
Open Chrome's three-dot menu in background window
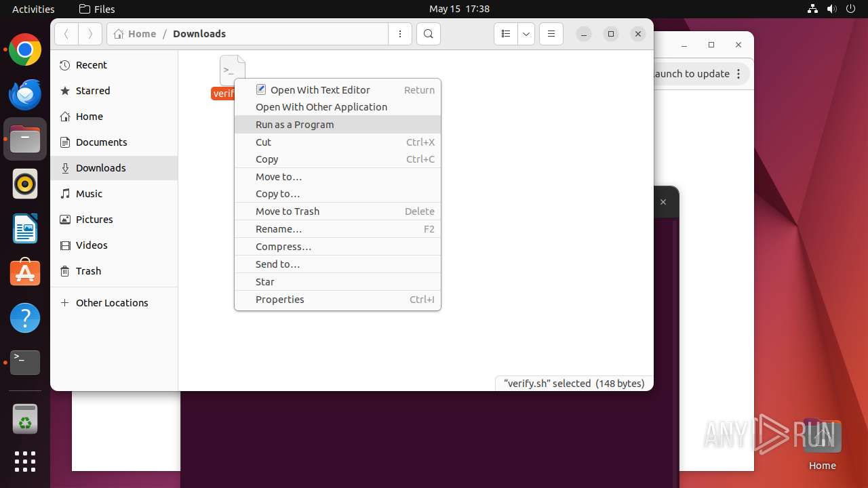point(738,74)
